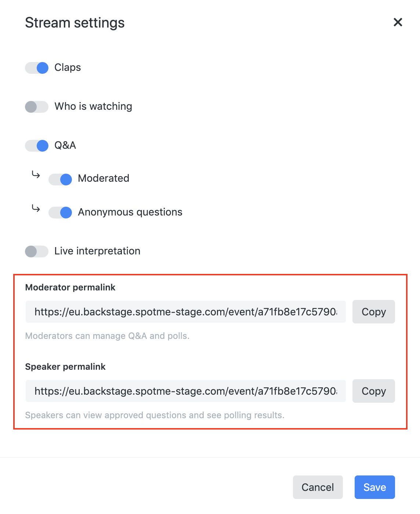Copy the Moderator permalink

(373, 312)
